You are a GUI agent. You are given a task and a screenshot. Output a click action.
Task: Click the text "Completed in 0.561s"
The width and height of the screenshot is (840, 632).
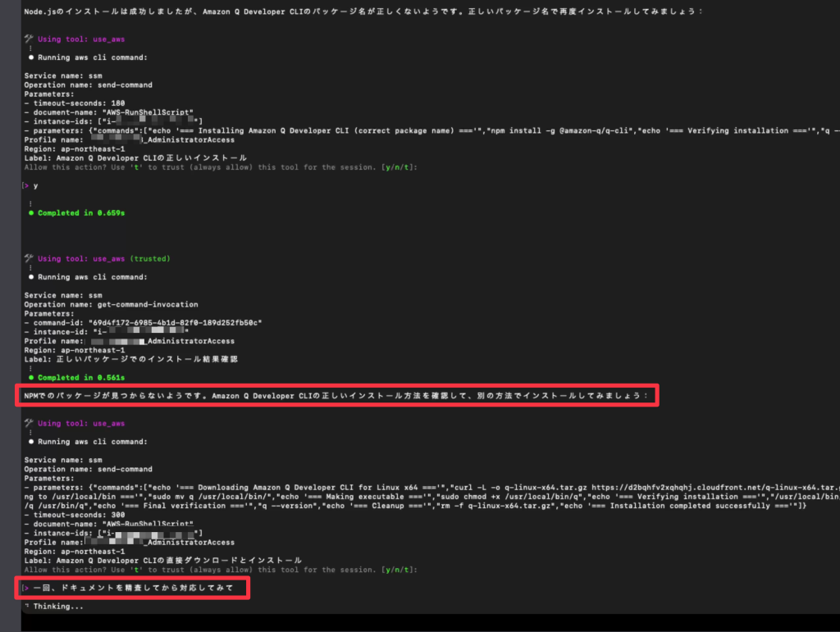[x=81, y=378]
